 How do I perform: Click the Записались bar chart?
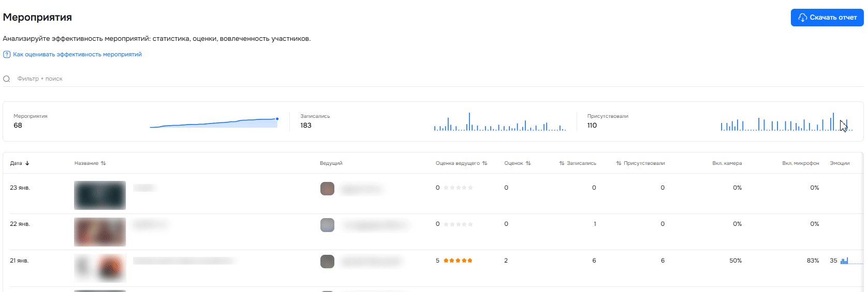coord(499,123)
